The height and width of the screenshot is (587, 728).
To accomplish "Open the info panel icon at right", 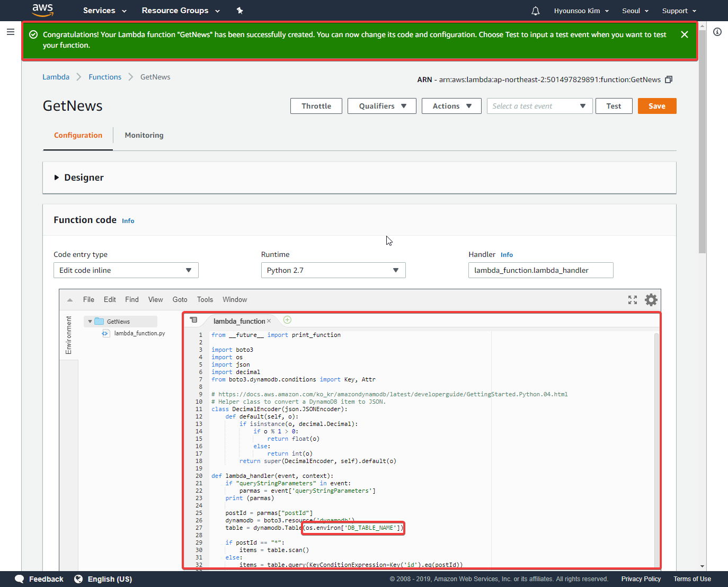I will (x=717, y=32).
